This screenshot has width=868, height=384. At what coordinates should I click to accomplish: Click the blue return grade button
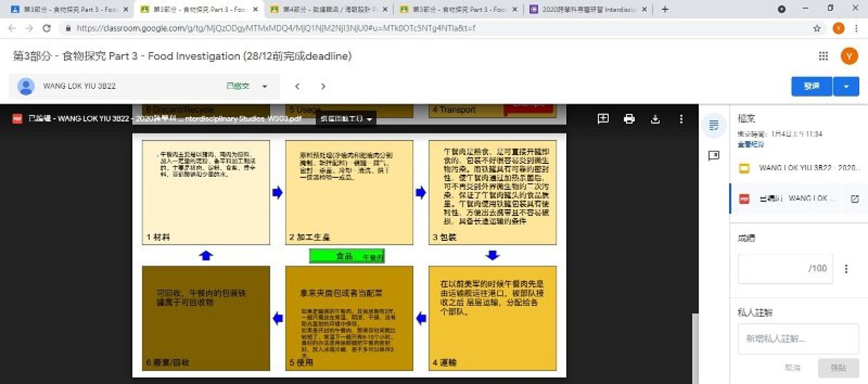(x=811, y=86)
